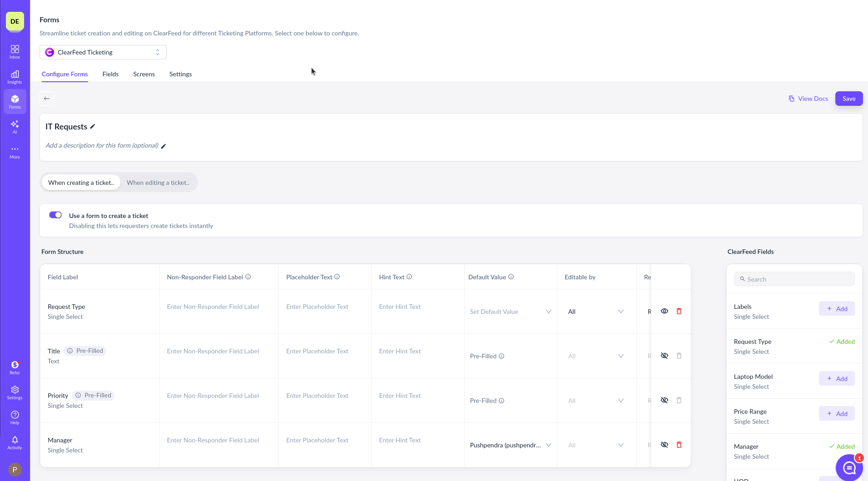Edit the IT Requests form title
Viewport: 868px width, 481px height.
point(93,126)
